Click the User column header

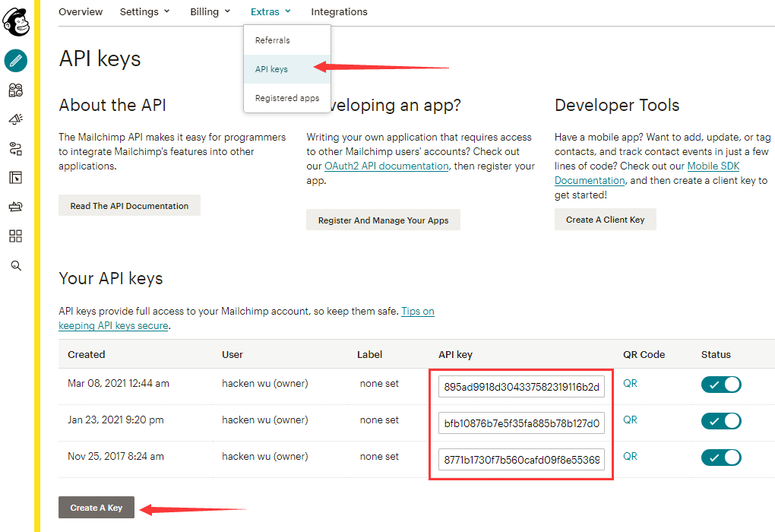point(232,354)
